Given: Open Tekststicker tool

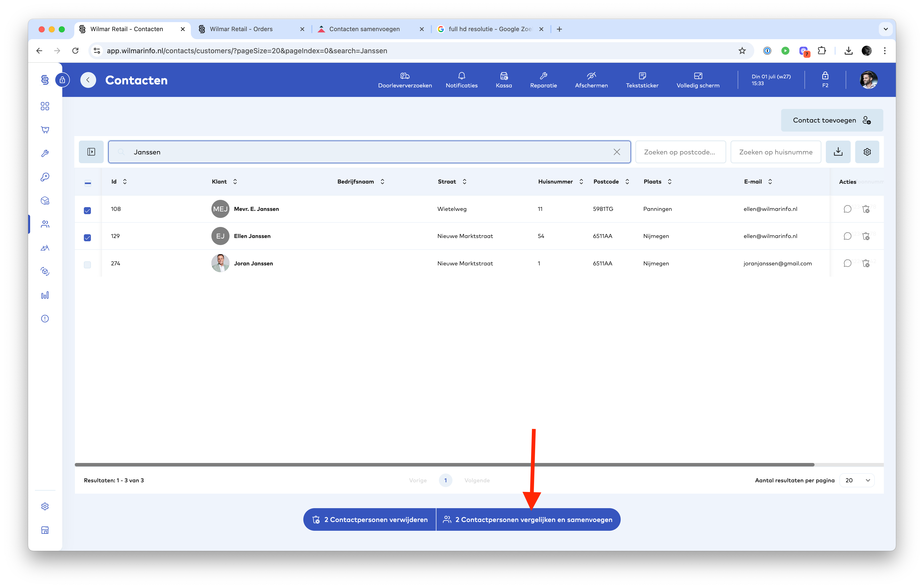Looking at the screenshot, I should point(642,80).
